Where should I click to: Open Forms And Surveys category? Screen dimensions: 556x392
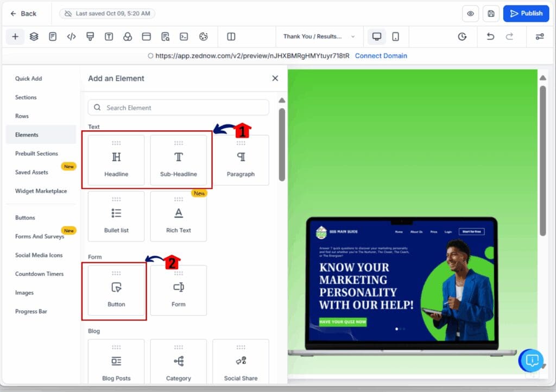pos(40,237)
